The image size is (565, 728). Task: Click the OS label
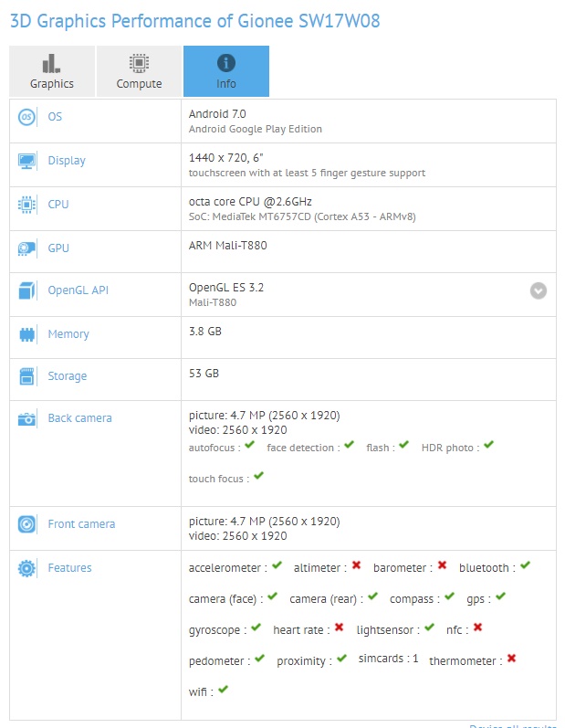pos(55,117)
